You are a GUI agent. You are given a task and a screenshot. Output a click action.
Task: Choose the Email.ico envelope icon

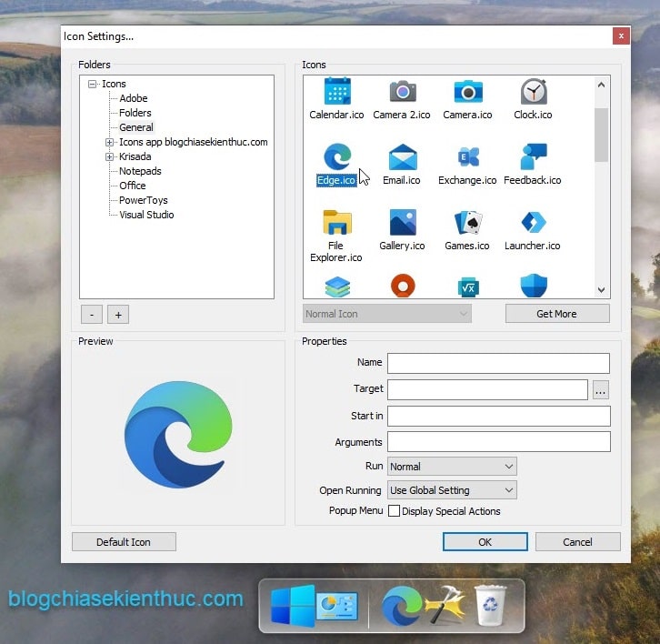402,165
